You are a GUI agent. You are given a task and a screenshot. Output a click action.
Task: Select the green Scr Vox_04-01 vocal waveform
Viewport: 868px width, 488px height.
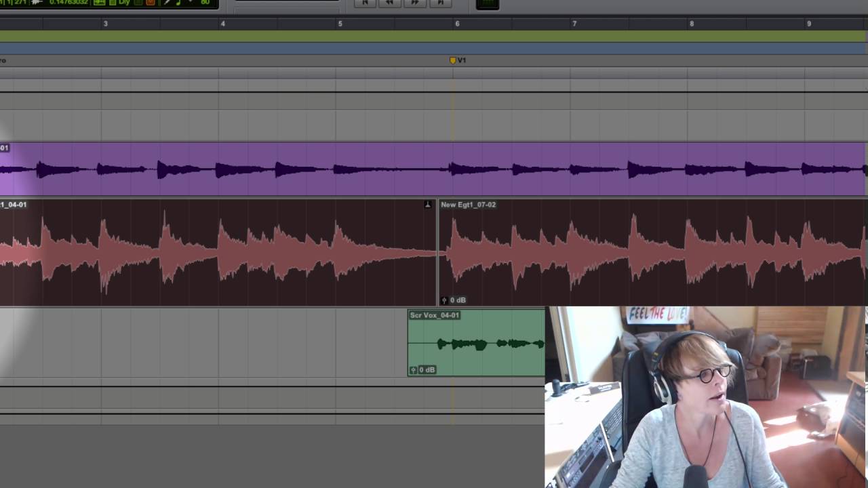coord(476,344)
